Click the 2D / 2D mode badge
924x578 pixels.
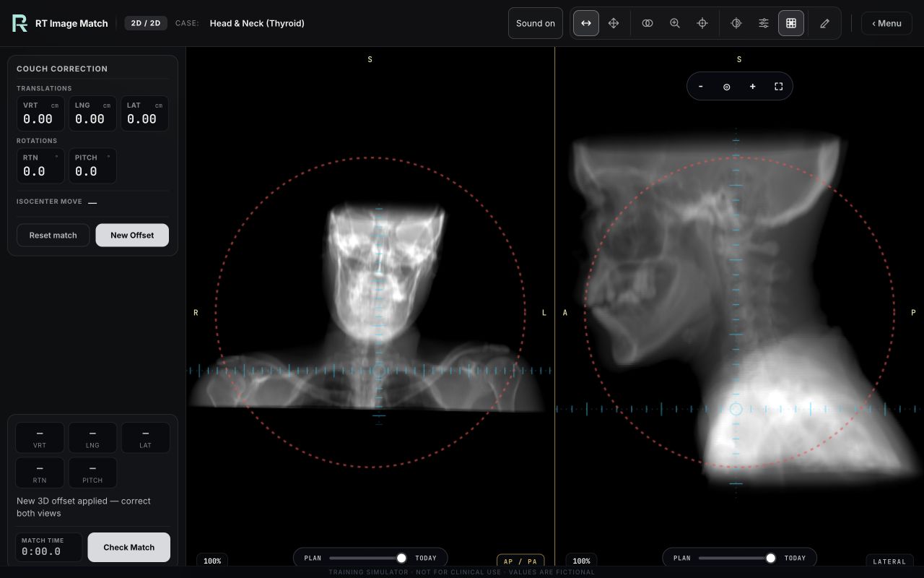pos(146,23)
